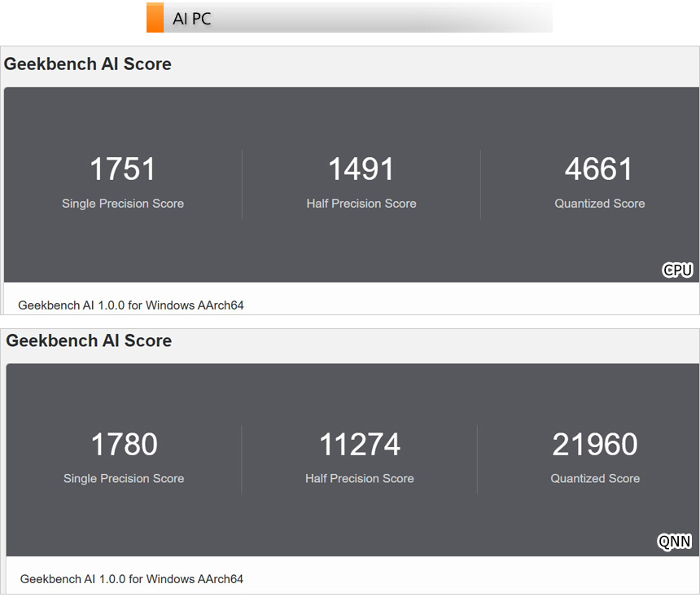Image resolution: width=700 pixels, height=597 pixels.
Task: Select the AI PC header title
Action: point(192,19)
